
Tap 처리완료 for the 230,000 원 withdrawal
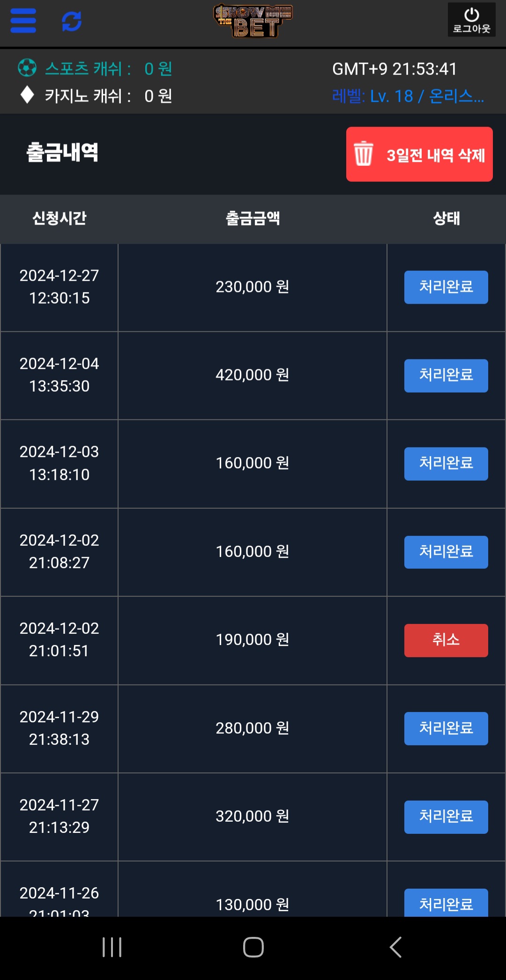point(446,287)
